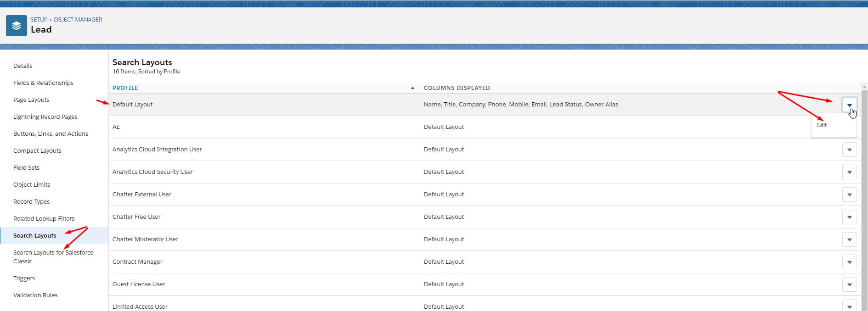Image resolution: width=868 pixels, height=311 pixels.
Task: Open dropdown arrow for Default Layout row
Action: point(849,105)
